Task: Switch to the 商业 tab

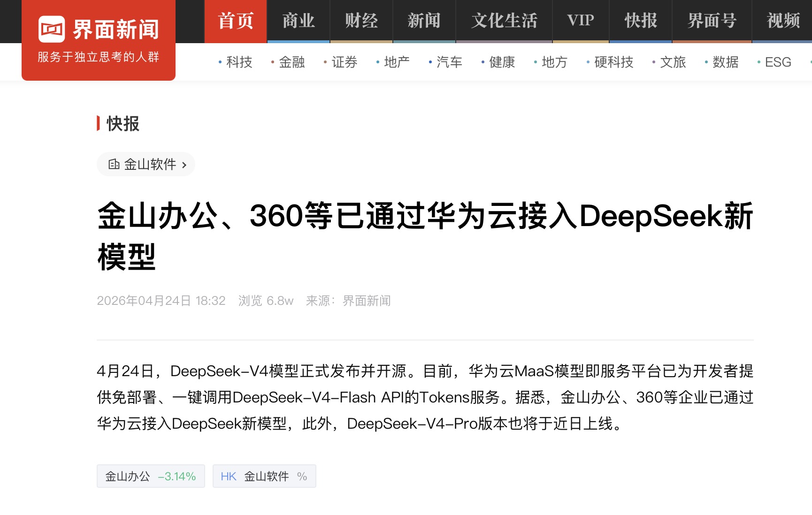Action: (x=299, y=21)
